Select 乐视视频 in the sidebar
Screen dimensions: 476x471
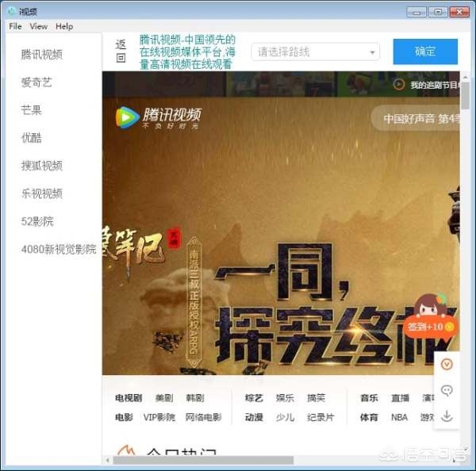[42, 193]
